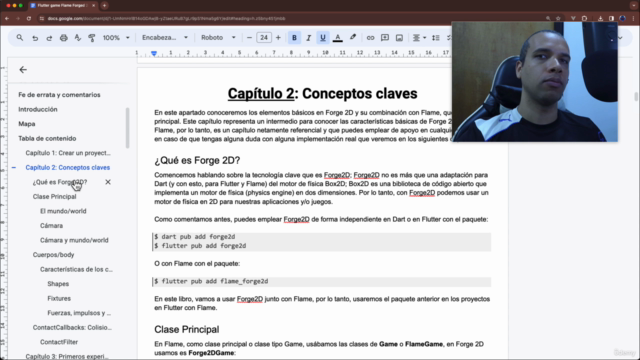Open browser downloads icon

pos(600,18)
